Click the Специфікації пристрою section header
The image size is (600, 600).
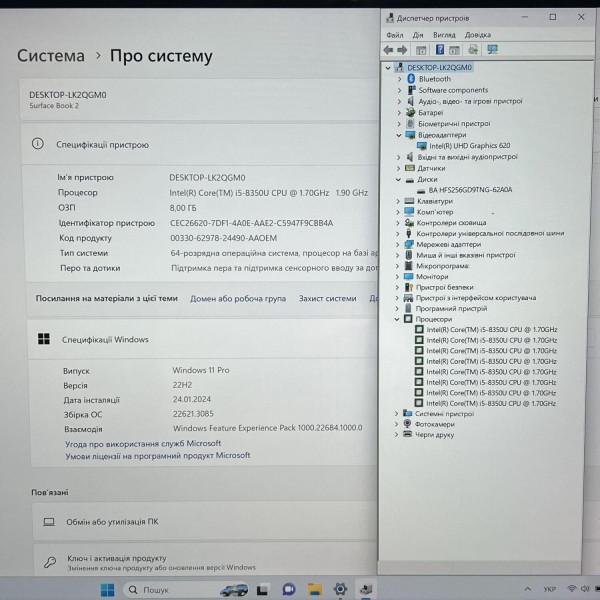point(201,145)
